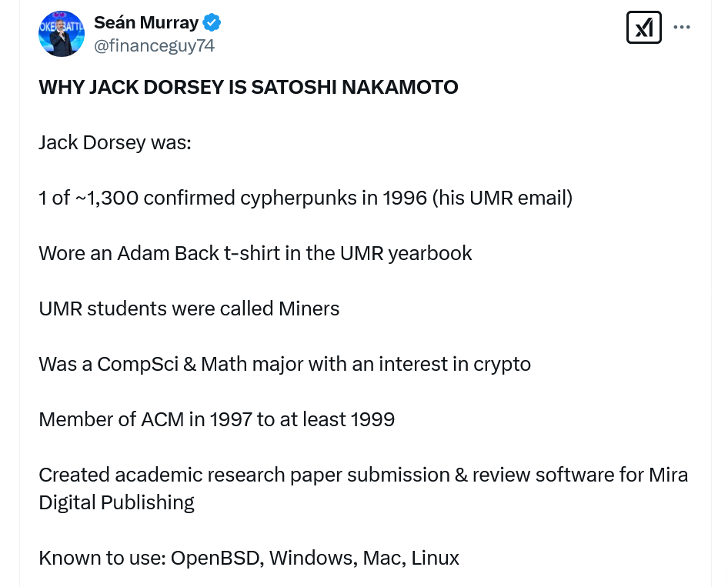This screenshot has width=728, height=587.
Task: Click the Seán Murray display name
Action: coord(146,23)
